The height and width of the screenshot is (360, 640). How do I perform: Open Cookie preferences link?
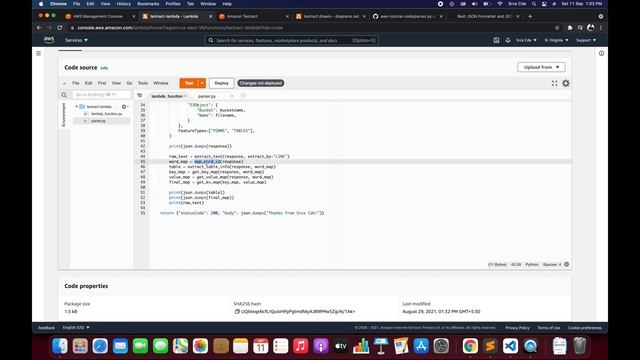(584, 328)
